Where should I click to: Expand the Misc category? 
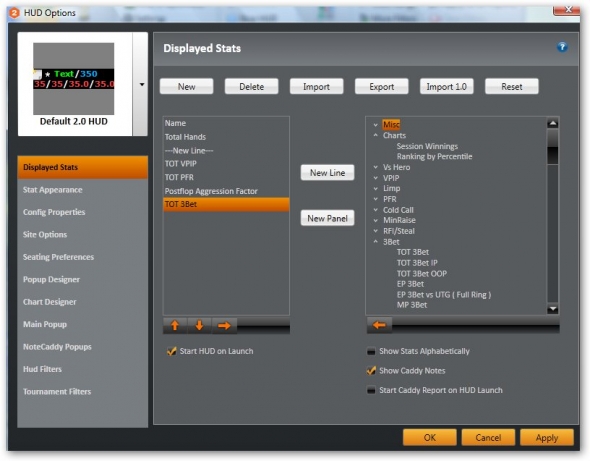376,125
